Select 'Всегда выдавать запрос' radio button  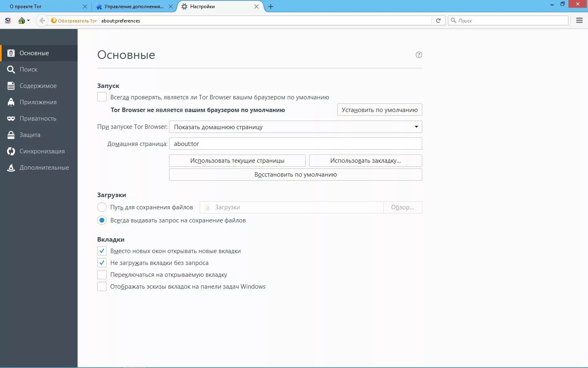pos(102,220)
